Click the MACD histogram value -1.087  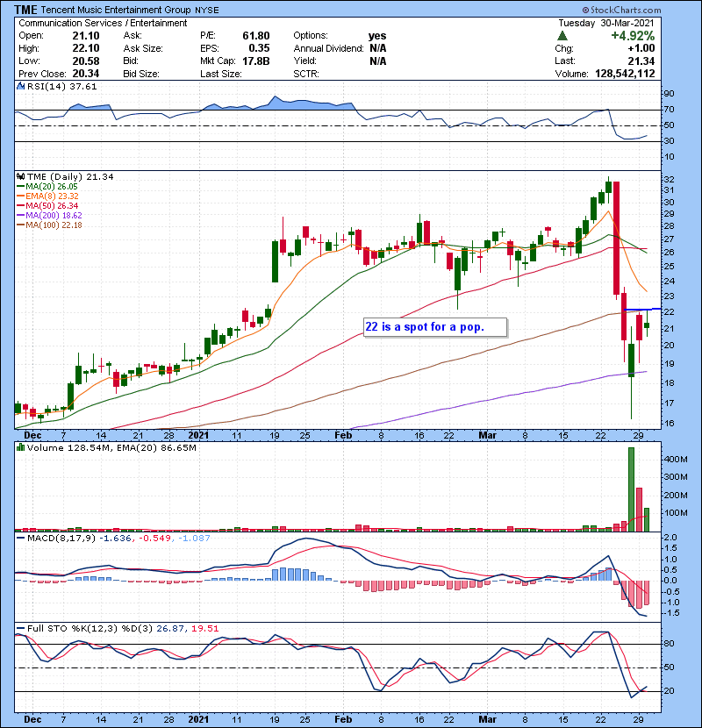coord(193,539)
